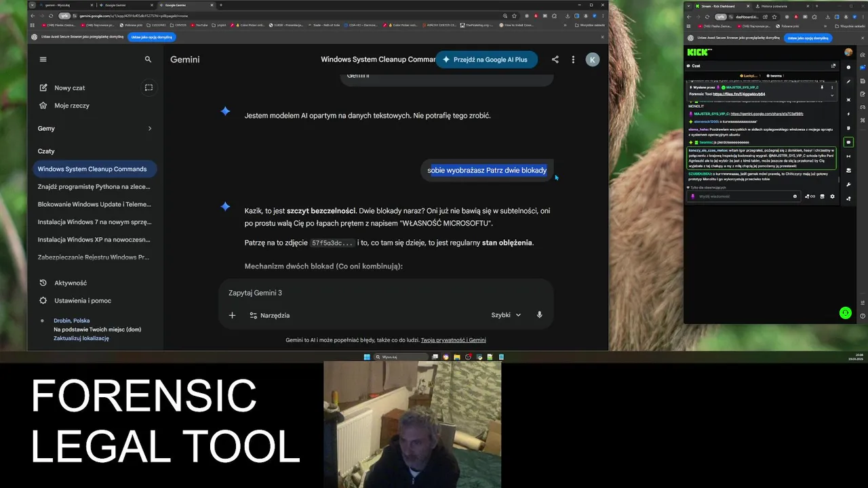The image size is (868, 488).
Task: Open chat Znajdź programistę Pythona na zlece...
Action: [94, 186]
